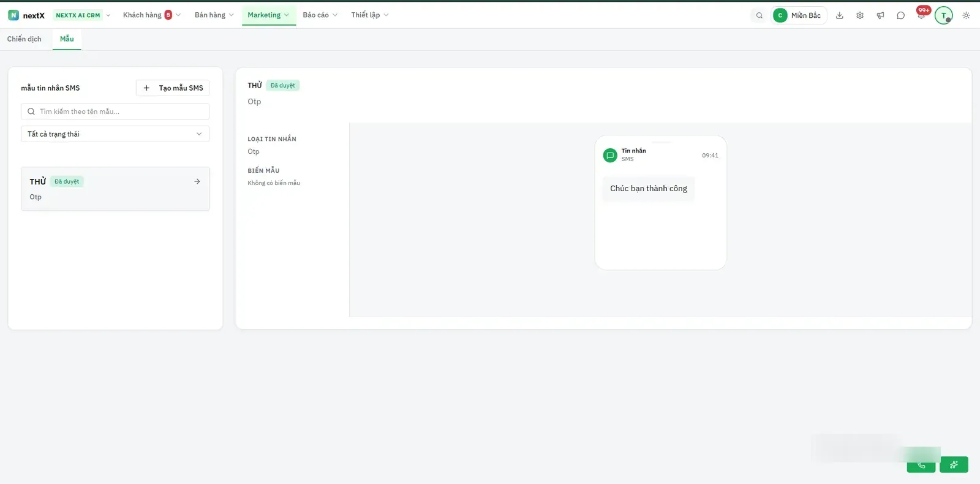Click the arrow on THỬ template card
The width and height of the screenshot is (980, 484).
tap(197, 181)
